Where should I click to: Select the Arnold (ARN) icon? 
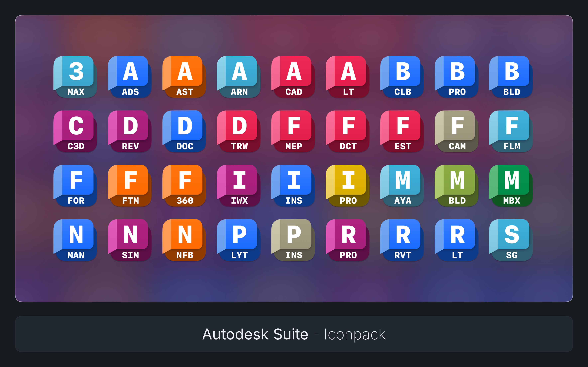pos(238,77)
